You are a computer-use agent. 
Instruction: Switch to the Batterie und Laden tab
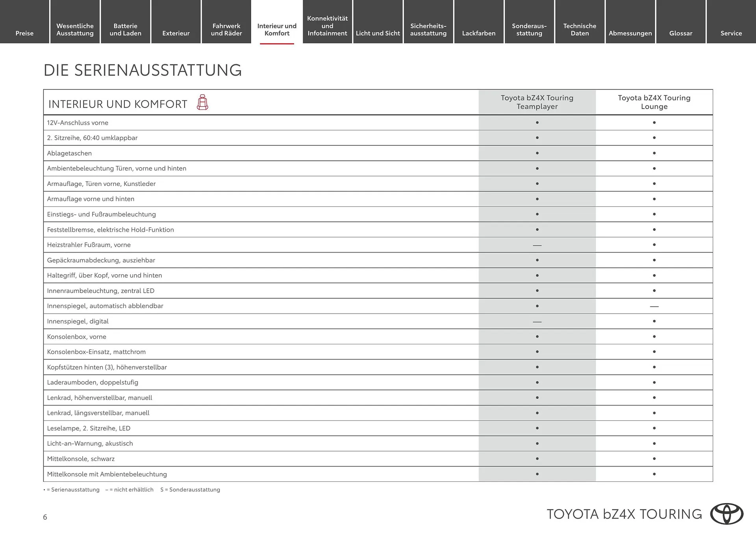click(x=125, y=30)
